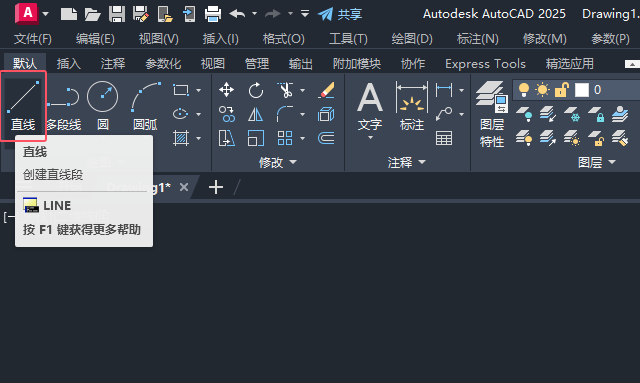Expand the Quick Access Toolbar customize arrow
The width and height of the screenshot is (640, 383).
pyautogui.click(x=305, y=14)
